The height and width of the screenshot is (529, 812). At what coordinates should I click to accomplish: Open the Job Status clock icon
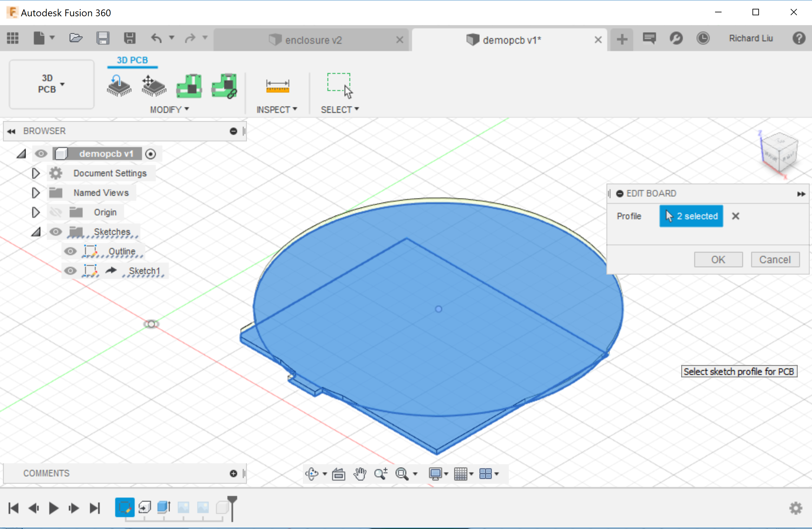coord(703,38)
